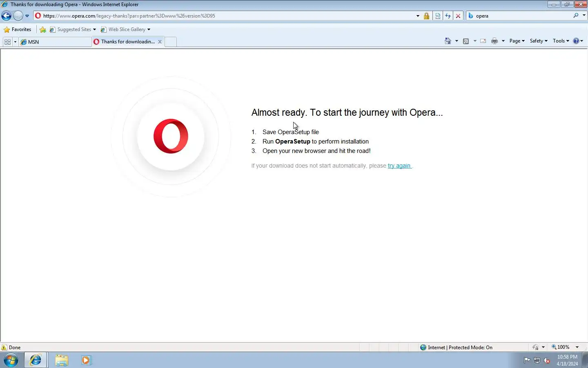The height and width of the screenshot is (368, 588).
Task: Expand the address bar autocomplete dropdown
Action: 418,16
